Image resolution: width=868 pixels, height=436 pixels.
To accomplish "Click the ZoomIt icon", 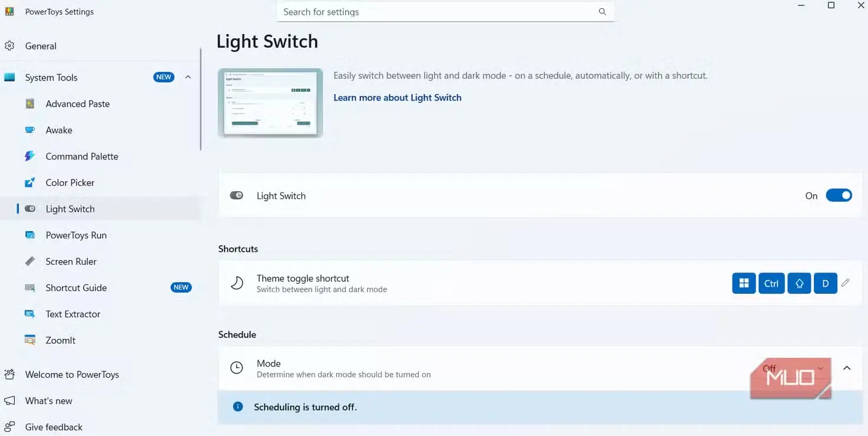I will pyautogui.click(x=30, y=340).
